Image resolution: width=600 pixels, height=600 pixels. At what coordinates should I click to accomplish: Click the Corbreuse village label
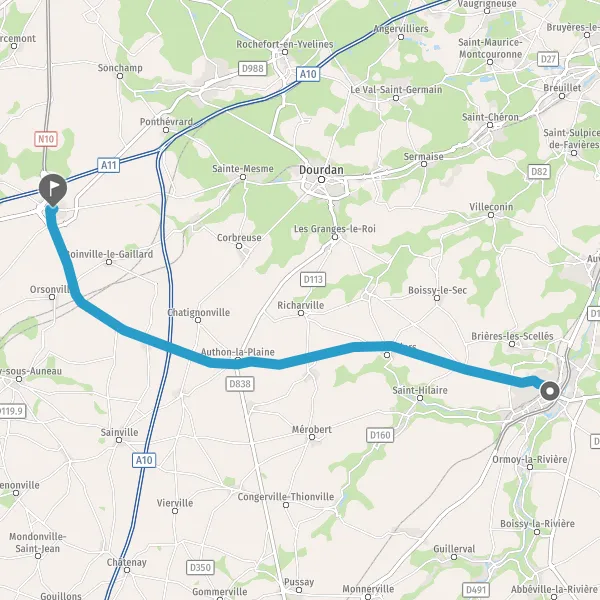(239, 238)
